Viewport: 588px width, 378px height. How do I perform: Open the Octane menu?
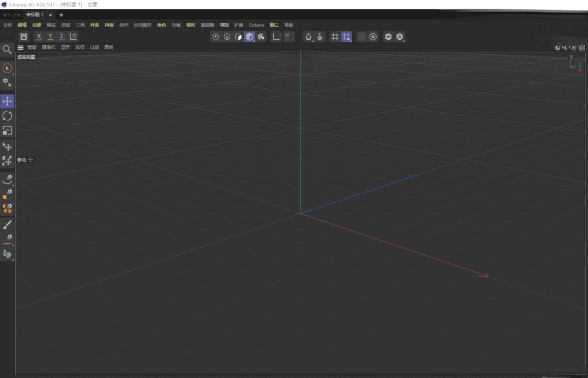(256, 25)
